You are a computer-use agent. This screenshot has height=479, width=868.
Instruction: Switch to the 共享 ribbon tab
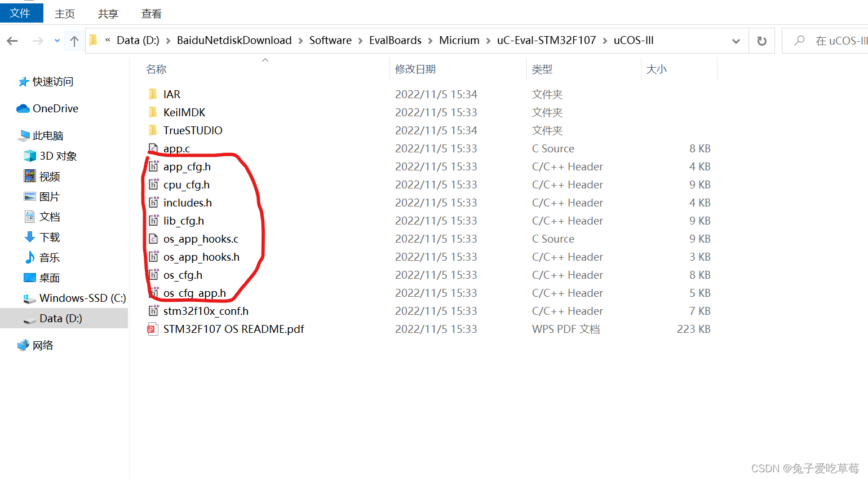click(108, 14)
